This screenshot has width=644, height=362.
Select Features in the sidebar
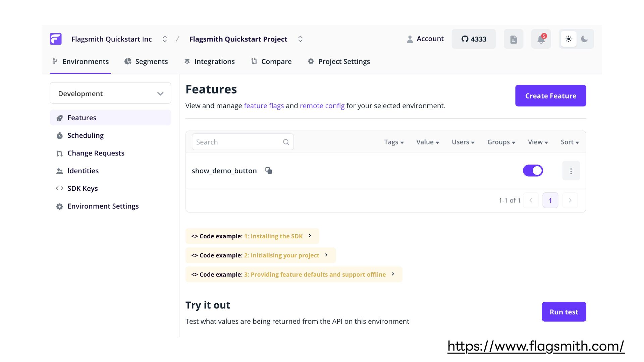click(x=110, y=118)
